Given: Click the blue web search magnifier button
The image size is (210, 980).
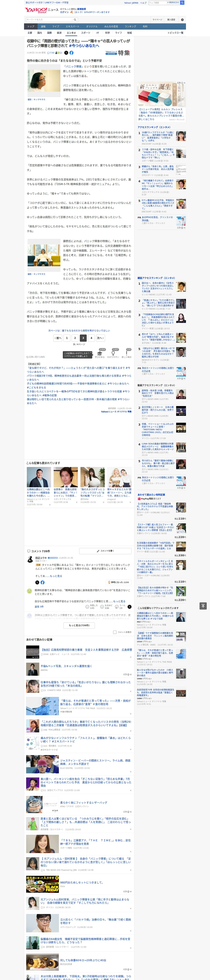Looking at the screenshot, I should tap(182, 3).
